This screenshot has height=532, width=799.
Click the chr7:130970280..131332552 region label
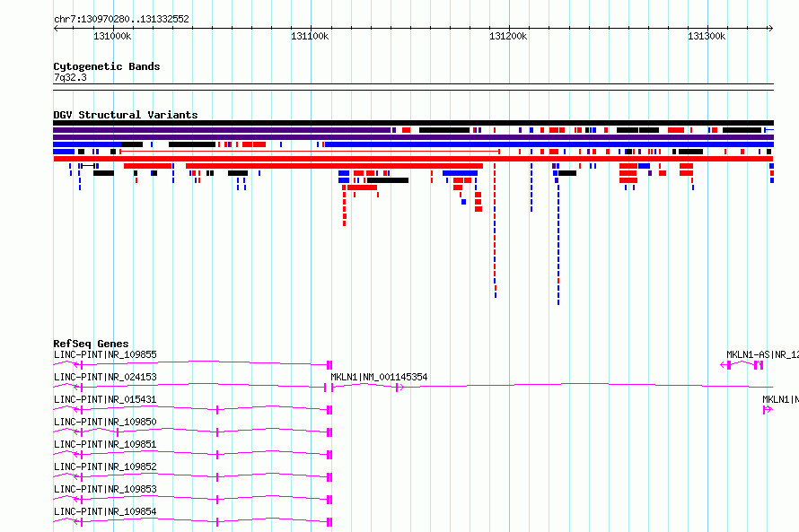pyautogui.click(x=121, y=19)
